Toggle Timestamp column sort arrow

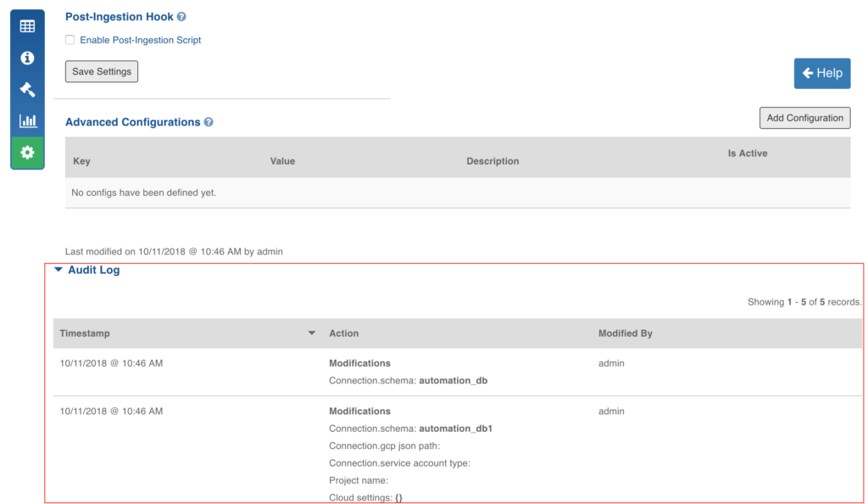[312, 333]
